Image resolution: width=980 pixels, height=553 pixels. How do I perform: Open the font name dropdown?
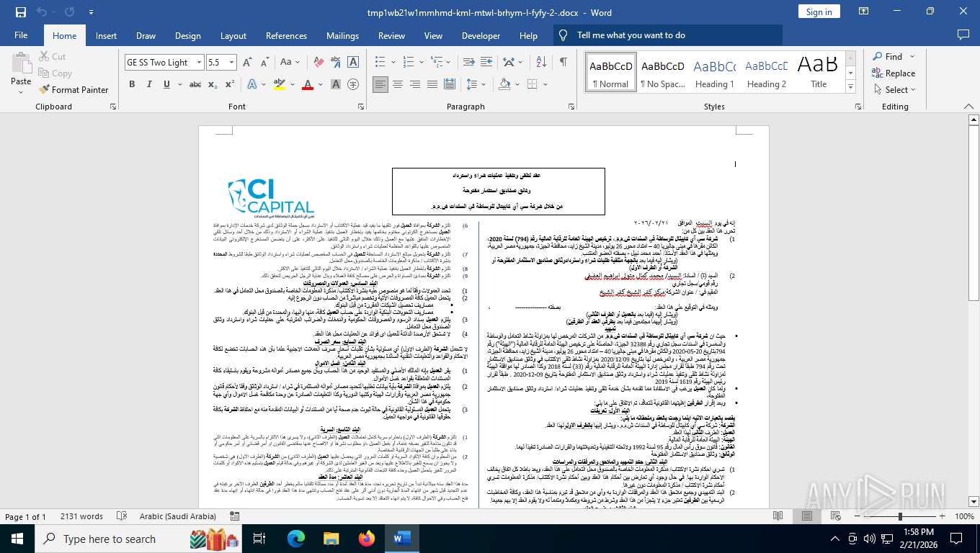tap(199, 63)
